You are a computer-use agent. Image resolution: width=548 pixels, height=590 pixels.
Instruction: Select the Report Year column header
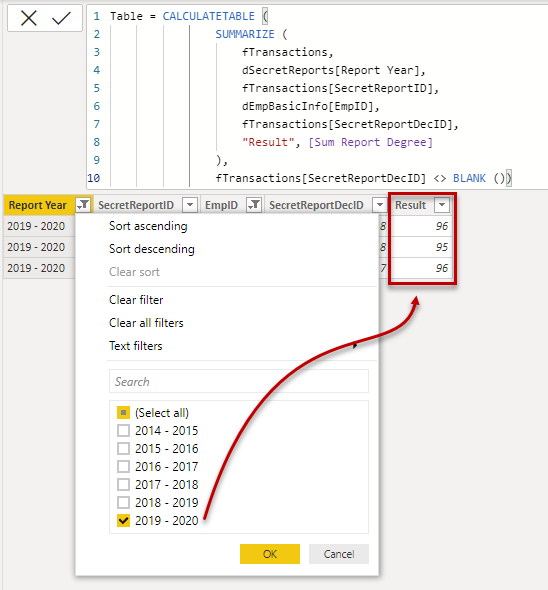pyautogui.click(x=38, y=205)
